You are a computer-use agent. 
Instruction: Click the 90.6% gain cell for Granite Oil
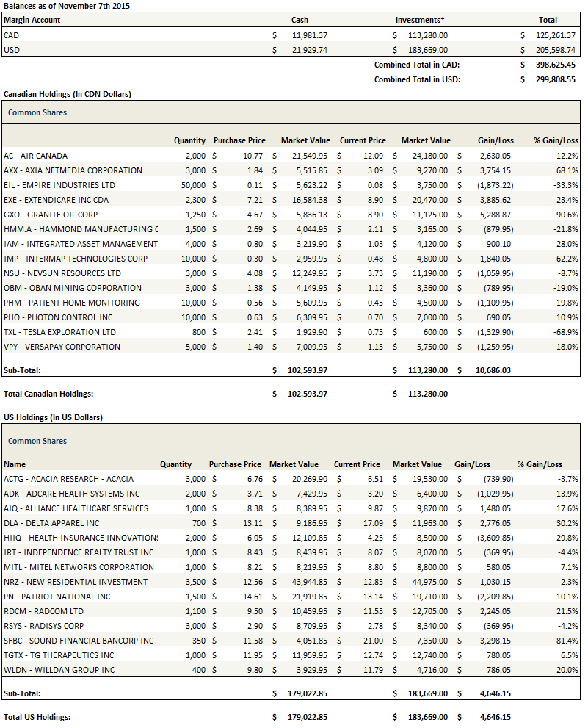pos(566,215)
